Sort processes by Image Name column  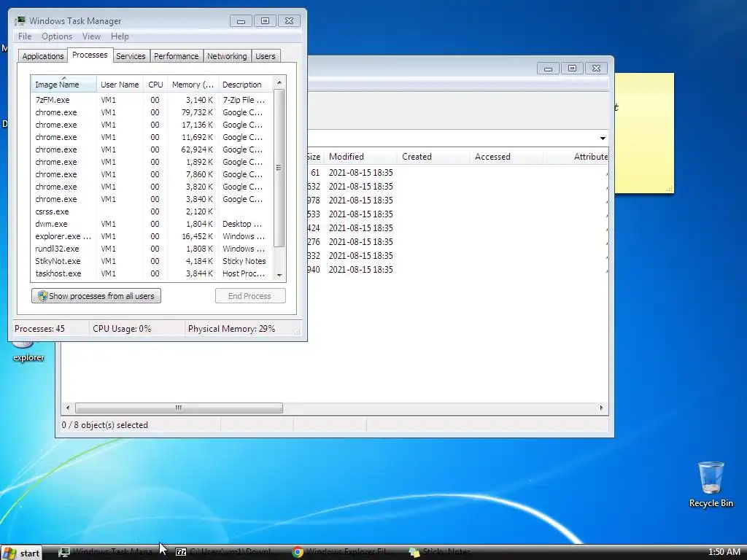click(64, 85)
